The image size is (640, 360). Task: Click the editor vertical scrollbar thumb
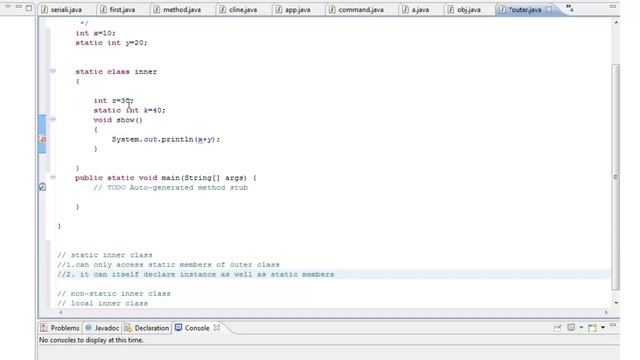[616, 177]
